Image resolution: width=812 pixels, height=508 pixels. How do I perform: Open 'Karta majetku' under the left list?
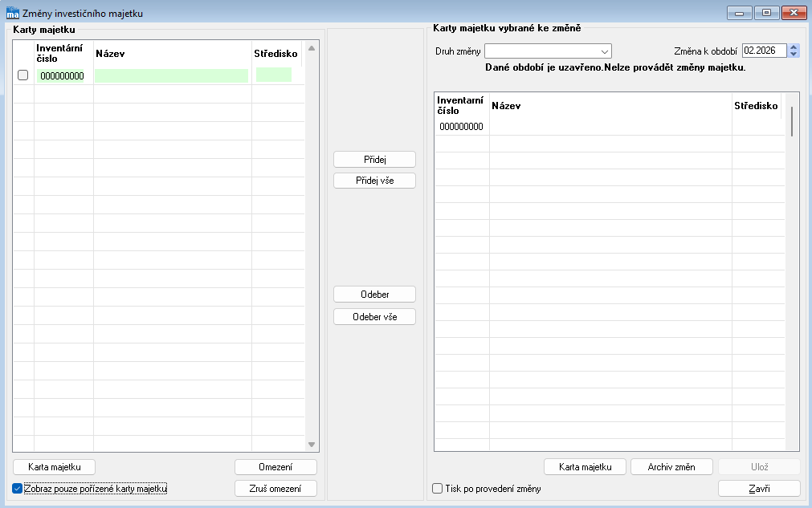[55, 467]
